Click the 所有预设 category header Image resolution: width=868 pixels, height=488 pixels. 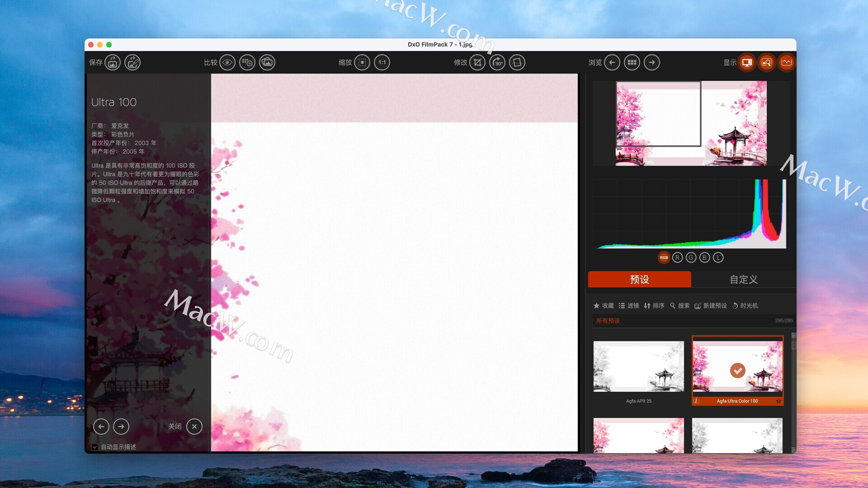608,321
